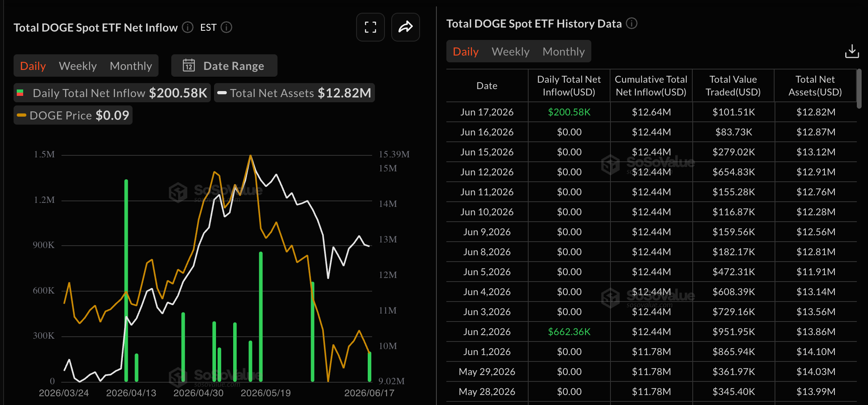Screen dimensions: 868x405
Task: Toggle DOGE Price series legend
Action: [x=73, y=115]
